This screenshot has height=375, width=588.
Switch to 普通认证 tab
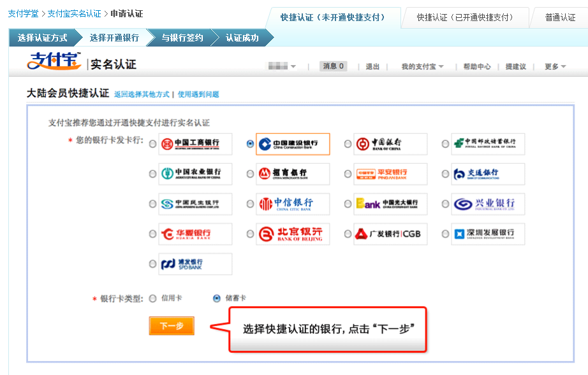pyautogui.click(x=560, y=18)
